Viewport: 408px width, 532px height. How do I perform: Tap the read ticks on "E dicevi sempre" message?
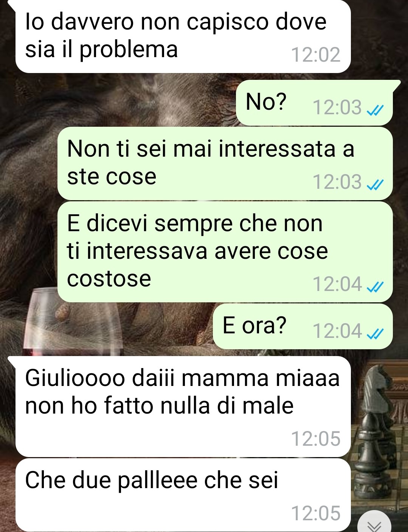(376, 287)
